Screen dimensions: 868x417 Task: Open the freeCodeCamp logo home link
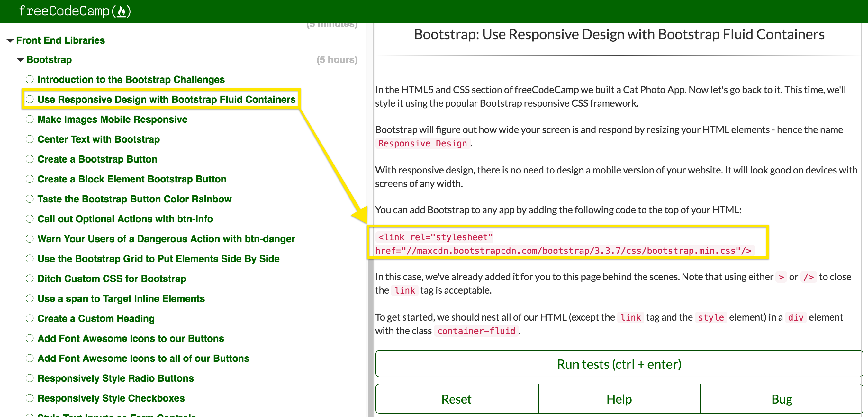coord(75,11)
